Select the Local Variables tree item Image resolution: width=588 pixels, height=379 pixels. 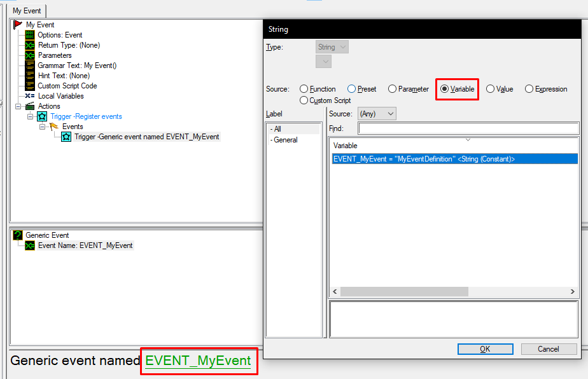coord(60,96)
